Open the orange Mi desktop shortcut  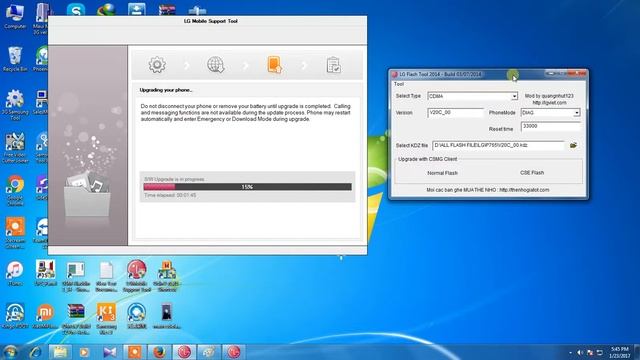click(x=45, y=316)
